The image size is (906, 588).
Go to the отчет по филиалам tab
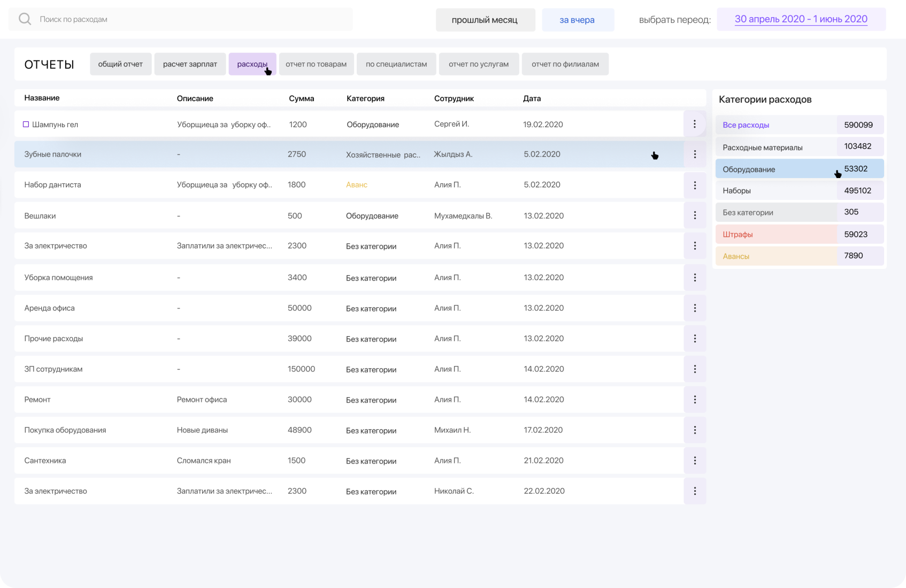565,64
